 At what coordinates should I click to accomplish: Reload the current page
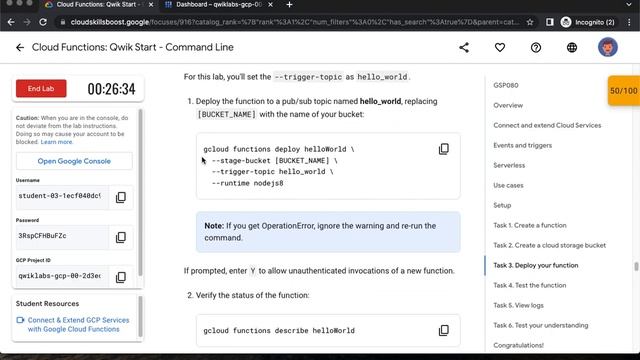click(43, 22)
